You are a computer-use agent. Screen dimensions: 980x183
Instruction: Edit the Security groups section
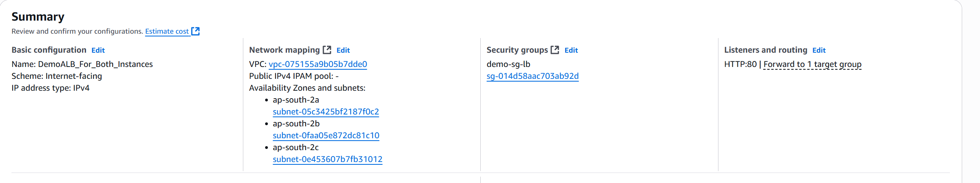(571, 50)
